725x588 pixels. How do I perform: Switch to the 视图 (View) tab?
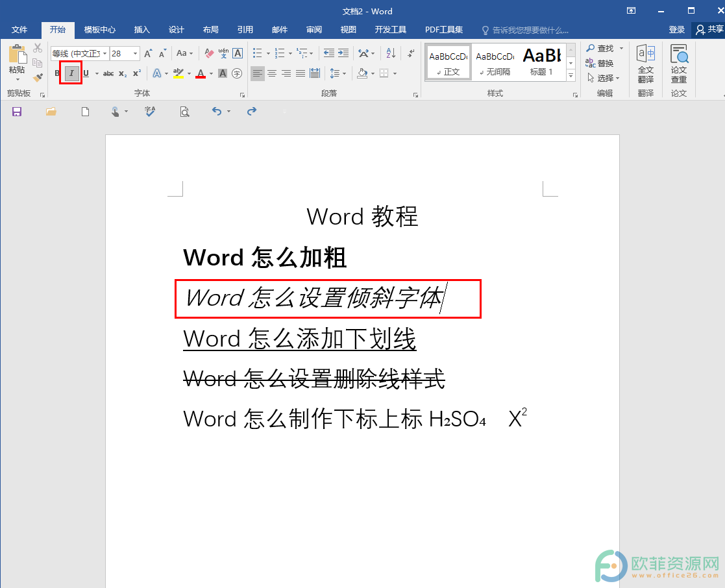coord(348,30)
